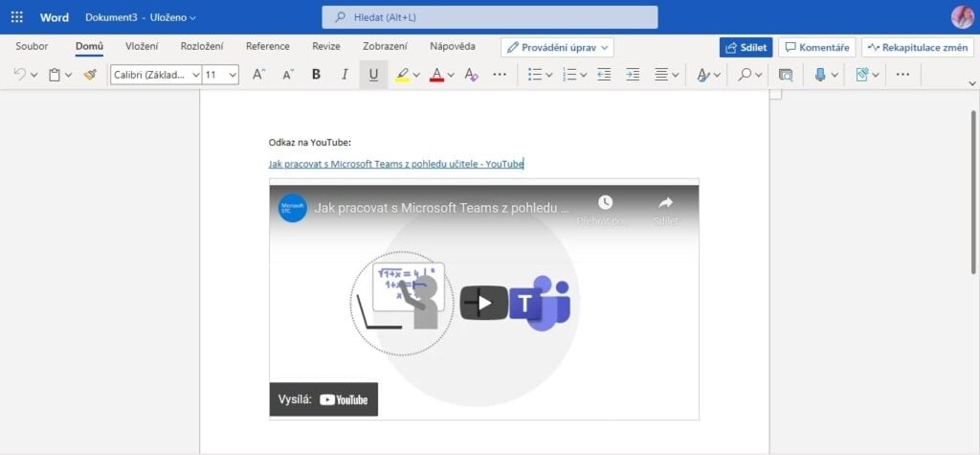Open the Provádění úprav mode dropdown
Screen dimensions: 980x455
coord(557,47)
